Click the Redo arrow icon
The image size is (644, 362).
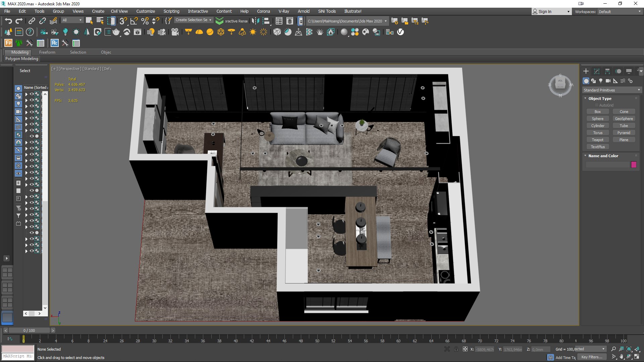tap(19, 21)
